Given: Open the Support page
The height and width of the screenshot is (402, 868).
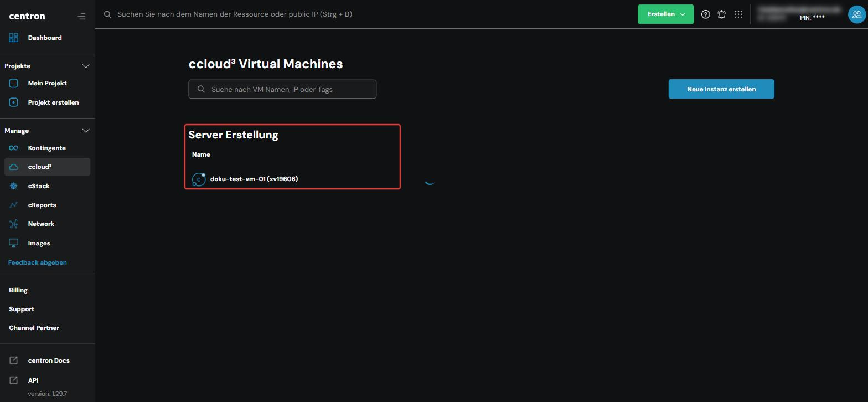Looking at the screenshot, I should [22, 309].
